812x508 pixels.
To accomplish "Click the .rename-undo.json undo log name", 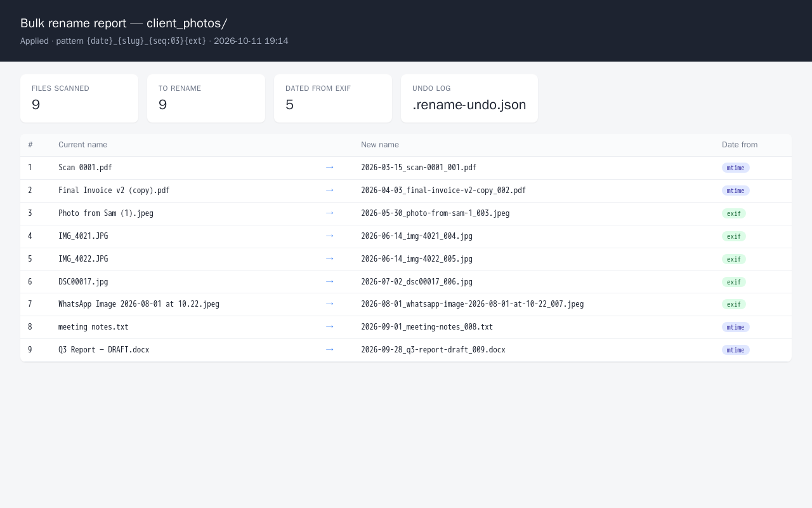I will (469, 105).
